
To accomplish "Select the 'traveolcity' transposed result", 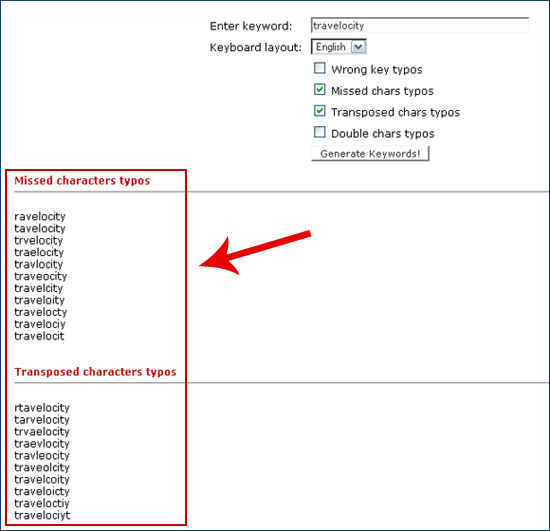I will 42,467.
